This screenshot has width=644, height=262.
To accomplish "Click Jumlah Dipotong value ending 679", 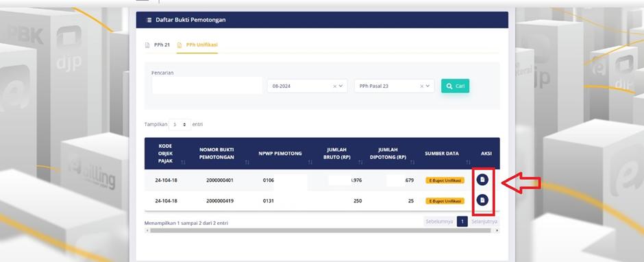I will (409, 180).
